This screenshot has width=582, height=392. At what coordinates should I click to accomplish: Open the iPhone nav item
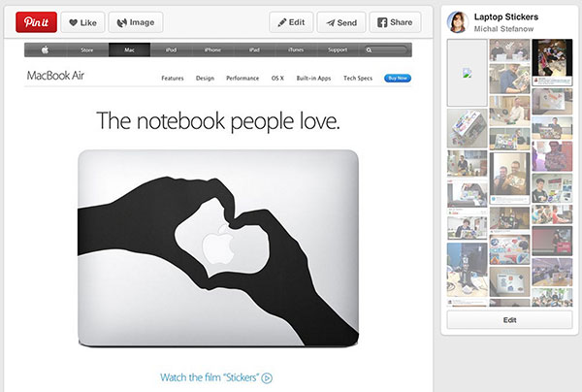point(212,49)
